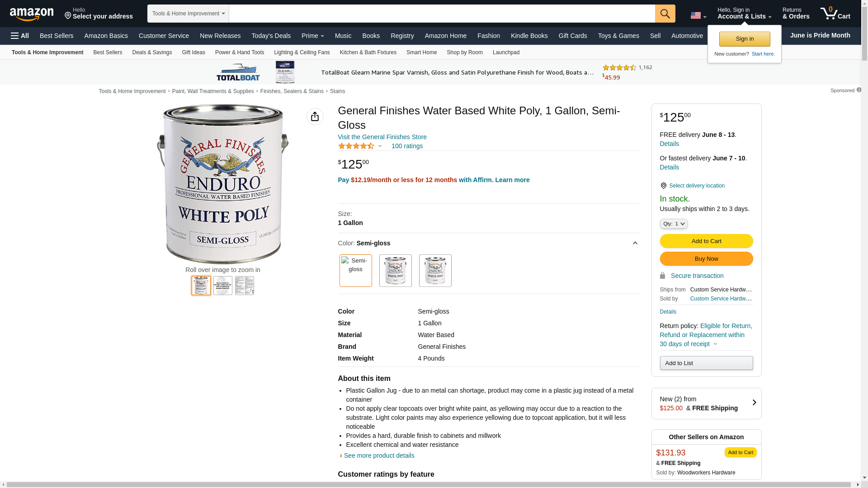Click the Sponsored info icon

coord(859,90)
